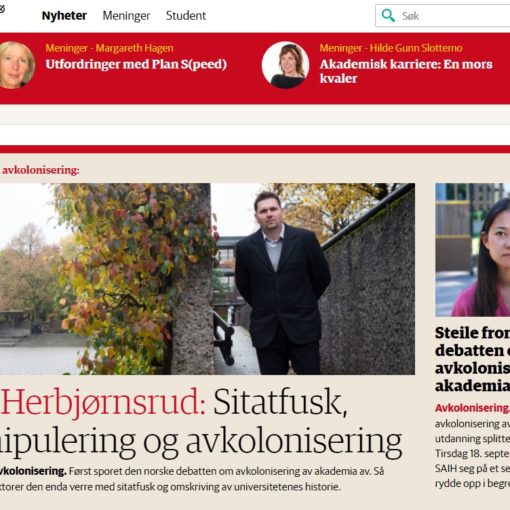Click the small icon at top-left corner

click(x=2, y=9)
